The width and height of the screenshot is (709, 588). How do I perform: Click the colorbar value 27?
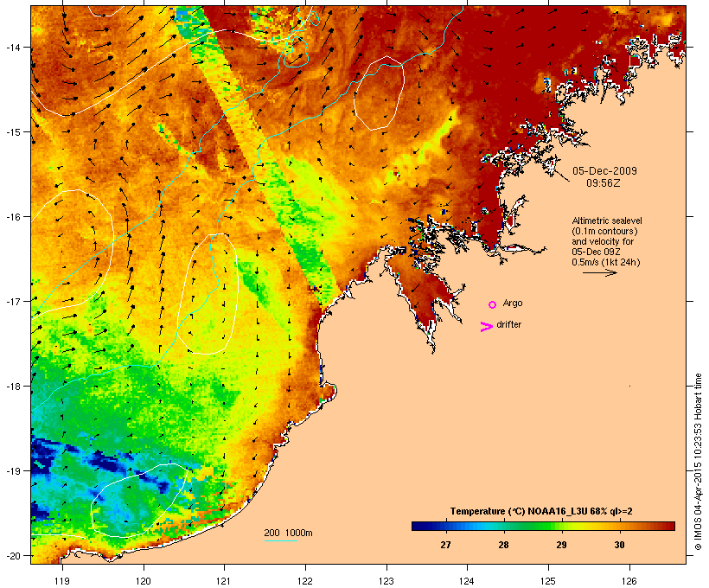(445, 545)
